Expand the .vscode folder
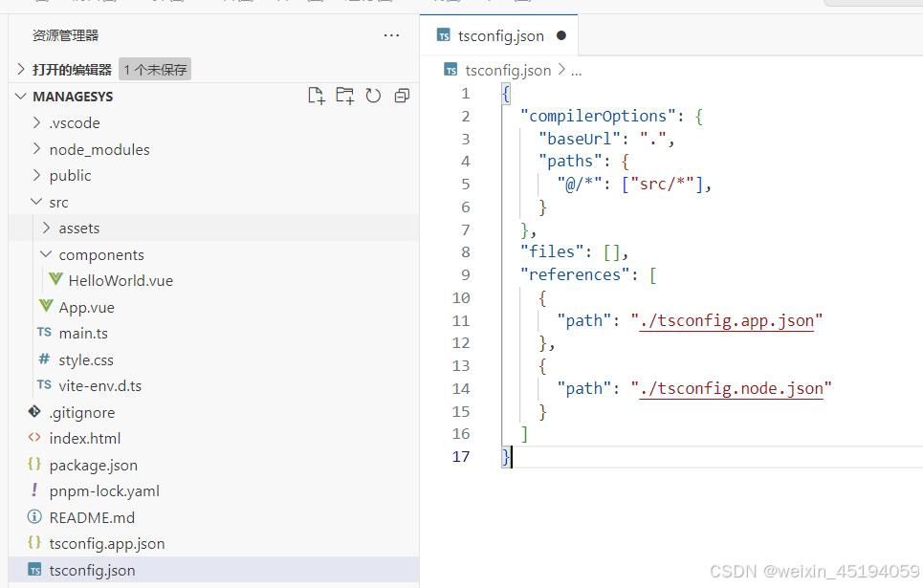This screenshot has height=588, width=923. click(x=37, y=122)
